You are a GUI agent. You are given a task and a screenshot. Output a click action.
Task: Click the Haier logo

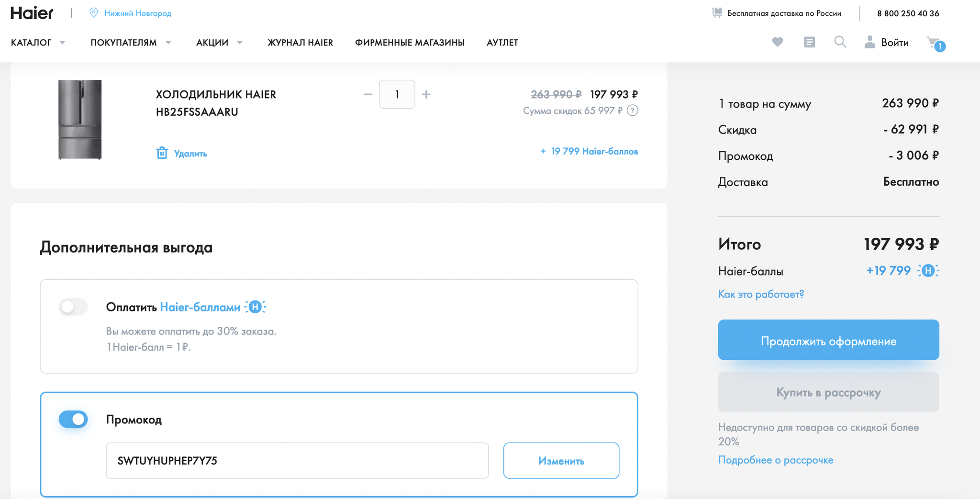click(x=32, y=13)
